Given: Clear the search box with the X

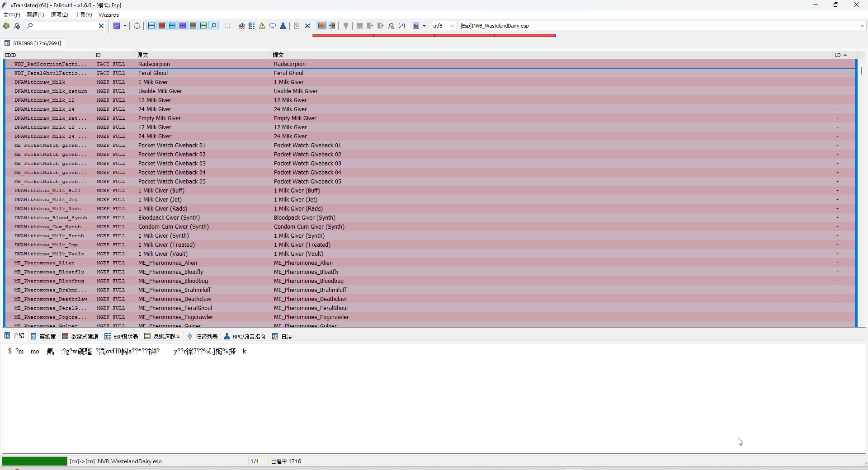Looking at the screenshot, I should tap(101, 26).
